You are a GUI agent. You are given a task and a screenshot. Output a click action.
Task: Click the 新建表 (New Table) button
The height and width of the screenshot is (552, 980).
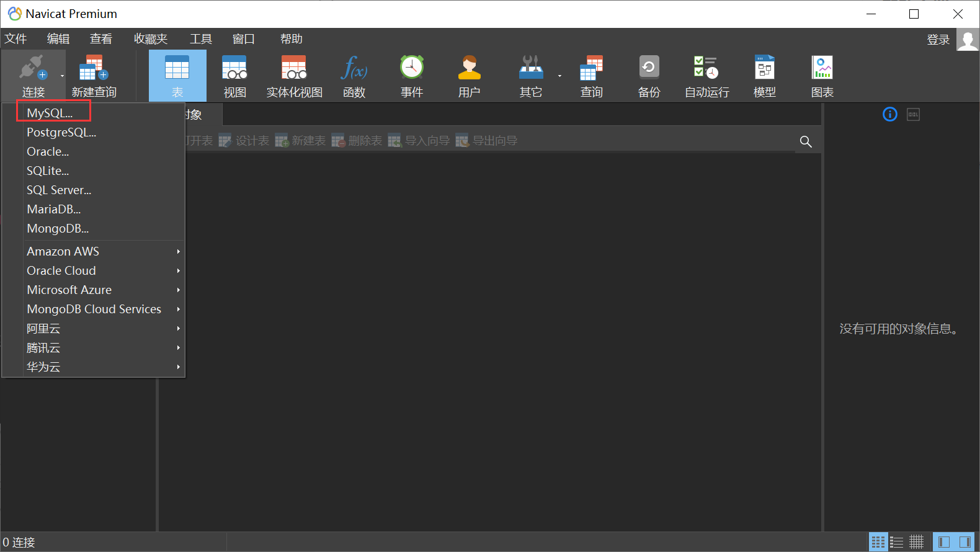coord(300,141)
